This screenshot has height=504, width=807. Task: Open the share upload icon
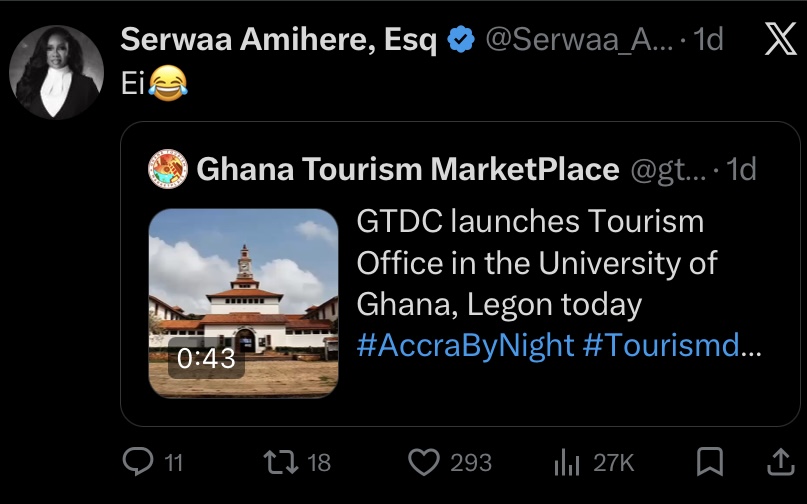779,460
